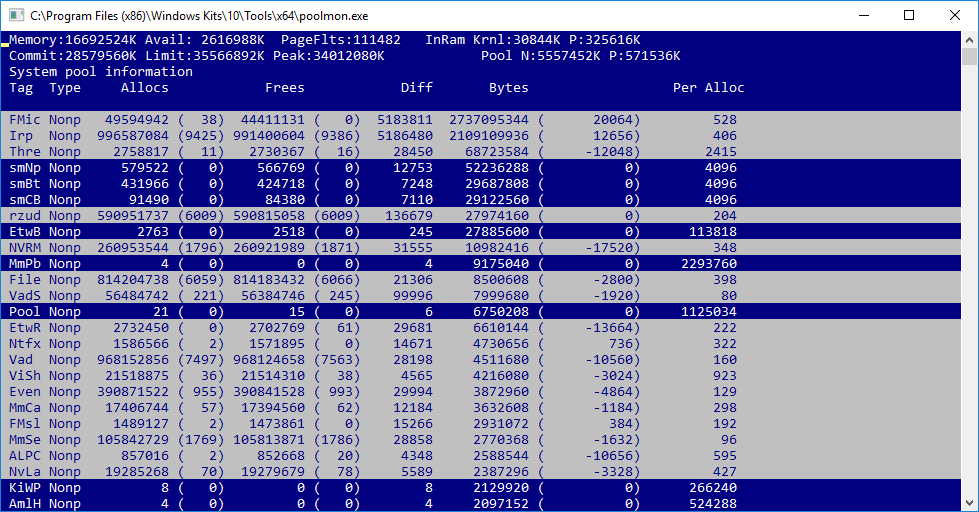
Task: Click the Memory:16692524K value
Action: [x=72, y=40]
